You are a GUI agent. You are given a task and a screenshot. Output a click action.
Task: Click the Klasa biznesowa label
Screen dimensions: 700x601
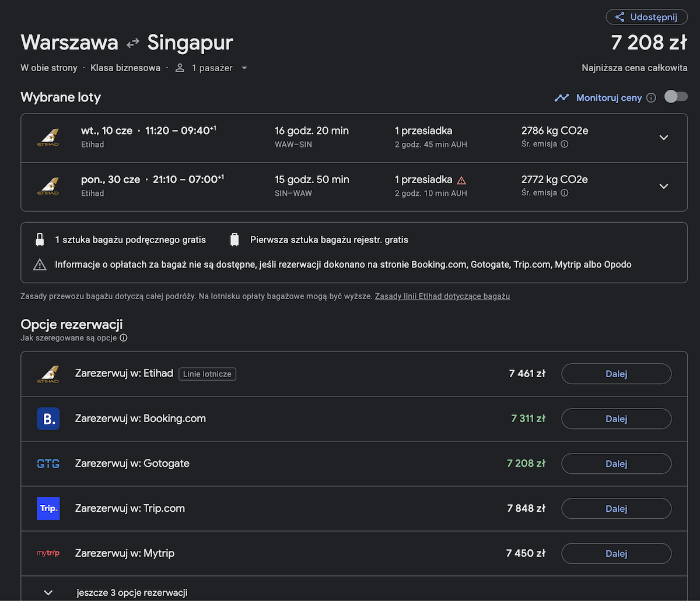pos(125,68)
